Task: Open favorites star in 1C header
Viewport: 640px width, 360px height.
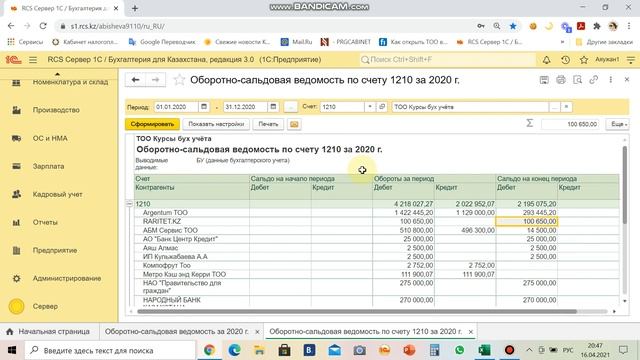Action: point(584,60)
